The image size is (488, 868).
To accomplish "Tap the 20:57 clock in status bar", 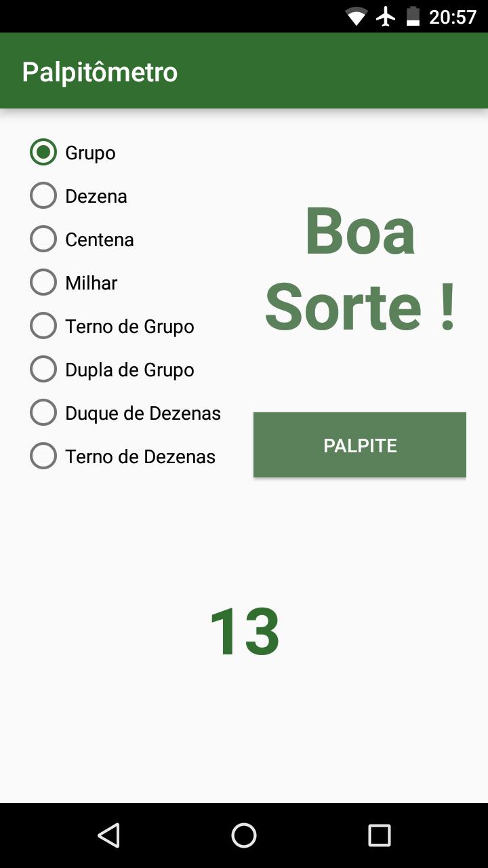I will [453, 16].
